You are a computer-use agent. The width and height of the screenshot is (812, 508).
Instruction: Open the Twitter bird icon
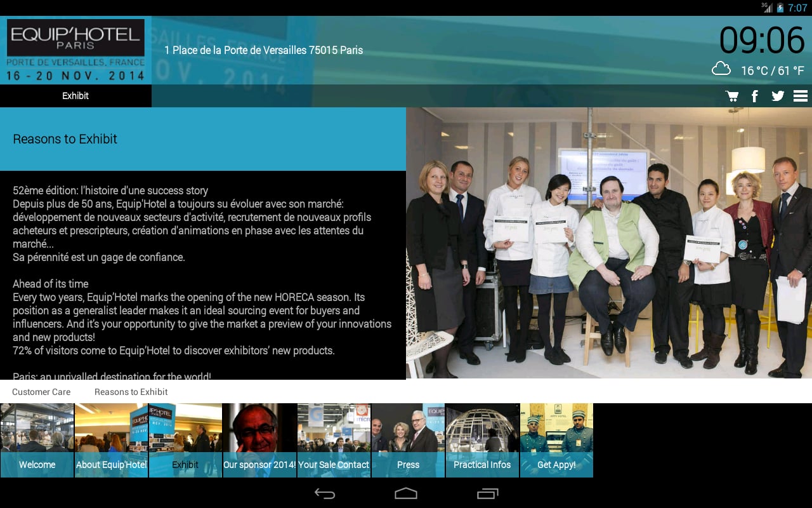coord(778,96)
